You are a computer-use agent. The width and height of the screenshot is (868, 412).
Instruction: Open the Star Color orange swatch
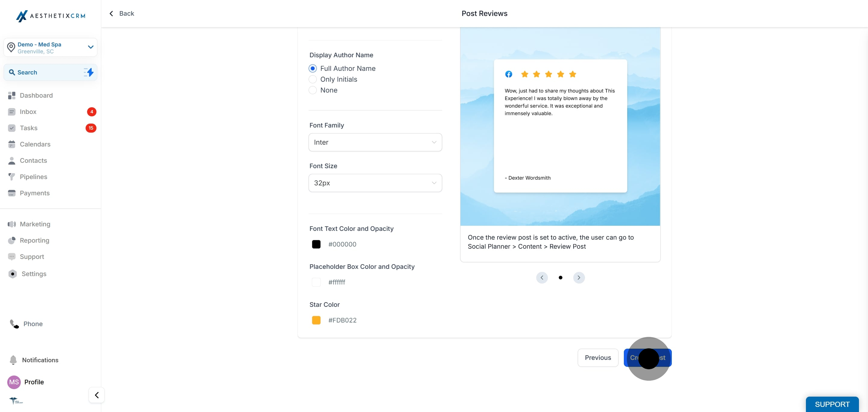[x=316, y=320]
